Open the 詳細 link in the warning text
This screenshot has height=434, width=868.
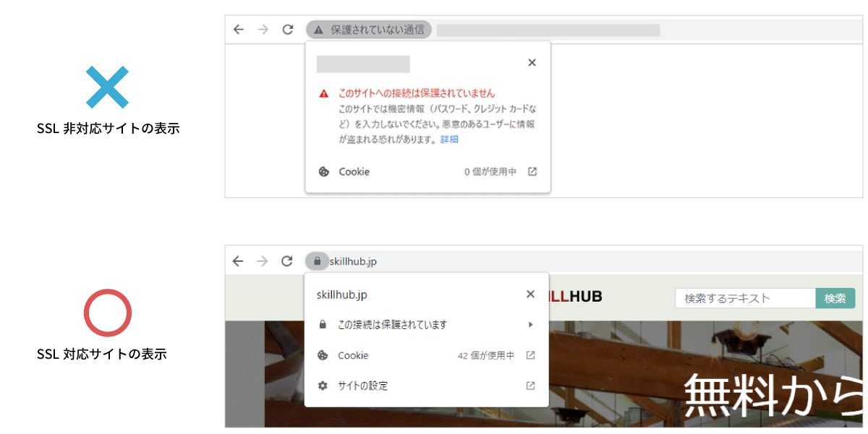click(449, 139)
